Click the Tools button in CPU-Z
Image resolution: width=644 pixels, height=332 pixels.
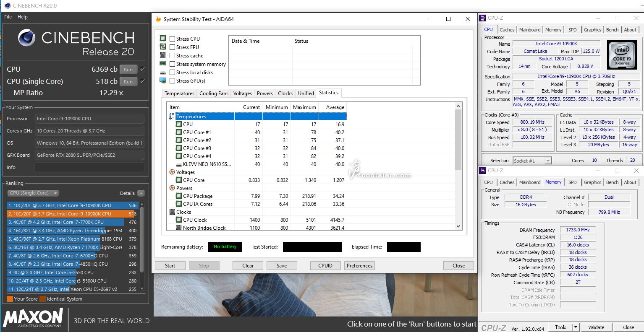pyautogui.click(x=560, y=327)
